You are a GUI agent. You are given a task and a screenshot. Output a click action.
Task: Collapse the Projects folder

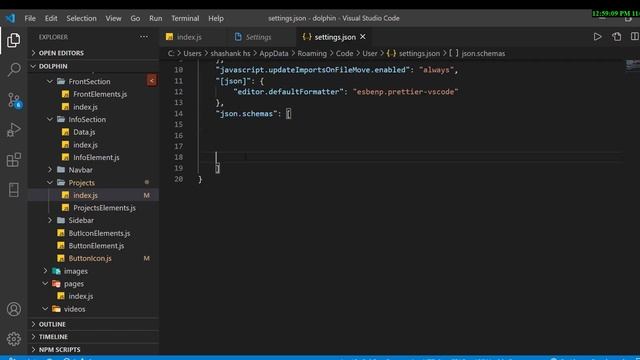[x=81, y=183]
